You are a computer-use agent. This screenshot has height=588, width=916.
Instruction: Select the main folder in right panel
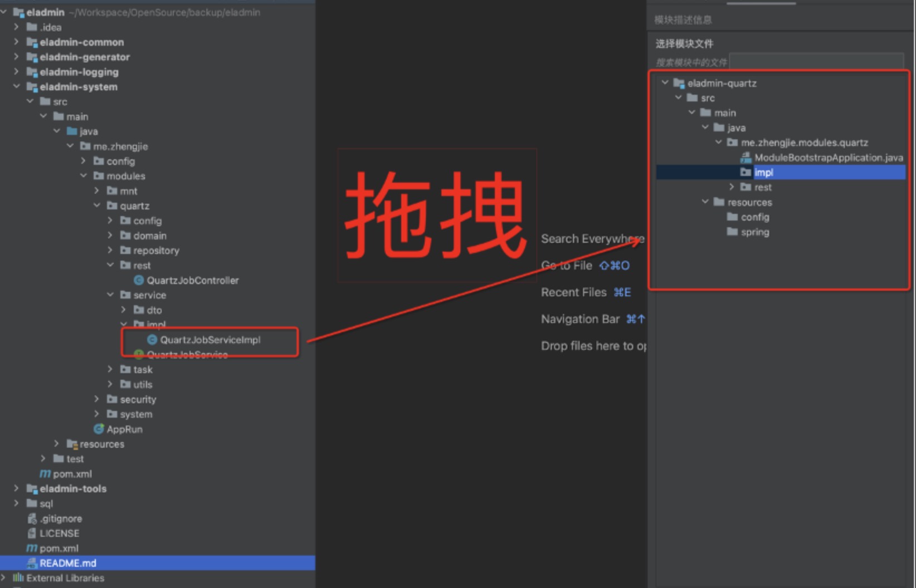[x=725, y=113]
